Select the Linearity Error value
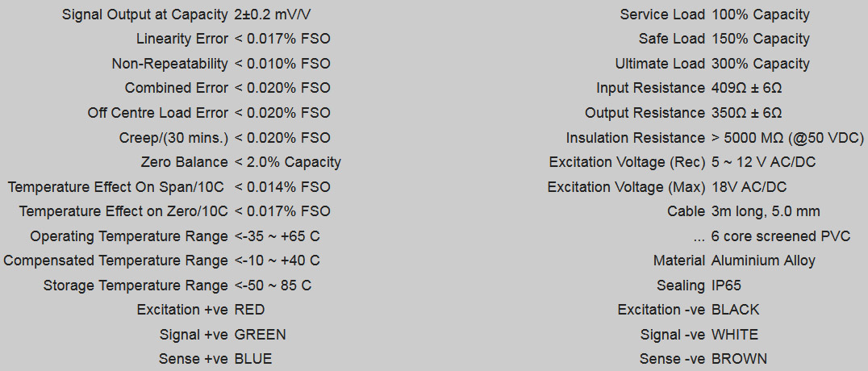Viewport: 868px width, 371px height. tap(282, 39)
